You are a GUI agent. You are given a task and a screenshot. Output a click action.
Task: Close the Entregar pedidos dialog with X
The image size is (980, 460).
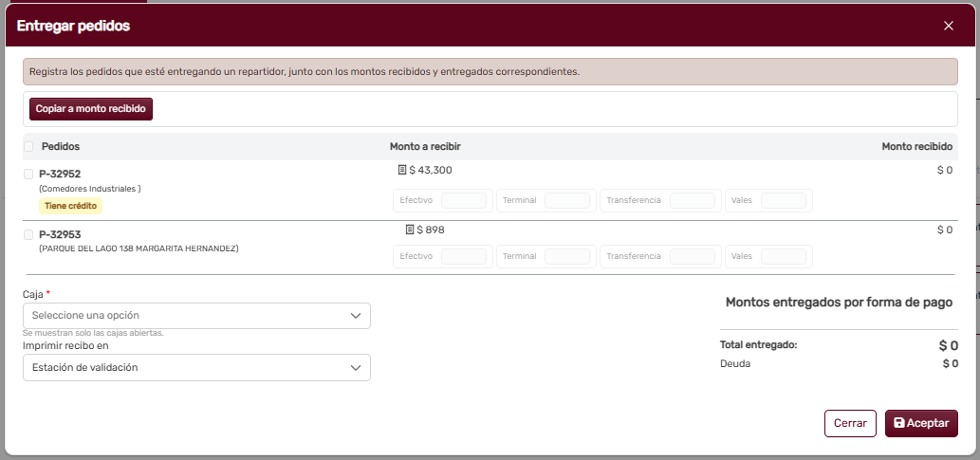coord(948,26)
